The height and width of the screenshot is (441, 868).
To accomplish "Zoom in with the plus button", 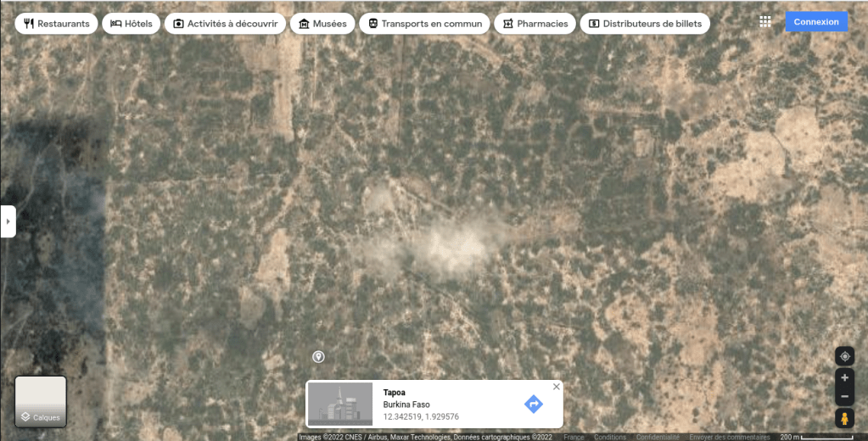I will tap(844, 378).
